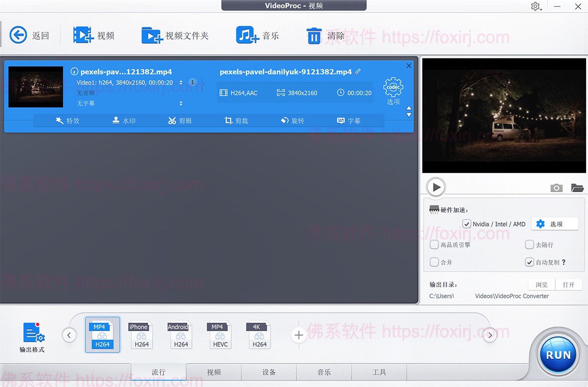Select the MP4 HEVC output format

click(220, 335)
